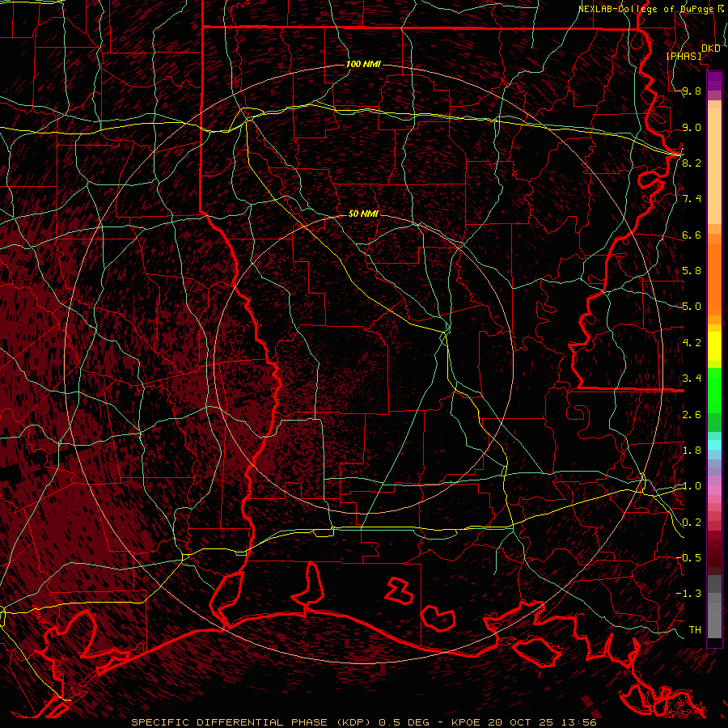The width and height of the screenshot is (728, 728).
Task: Click the 9.0 value on color scale
Action: pos(692,128)
